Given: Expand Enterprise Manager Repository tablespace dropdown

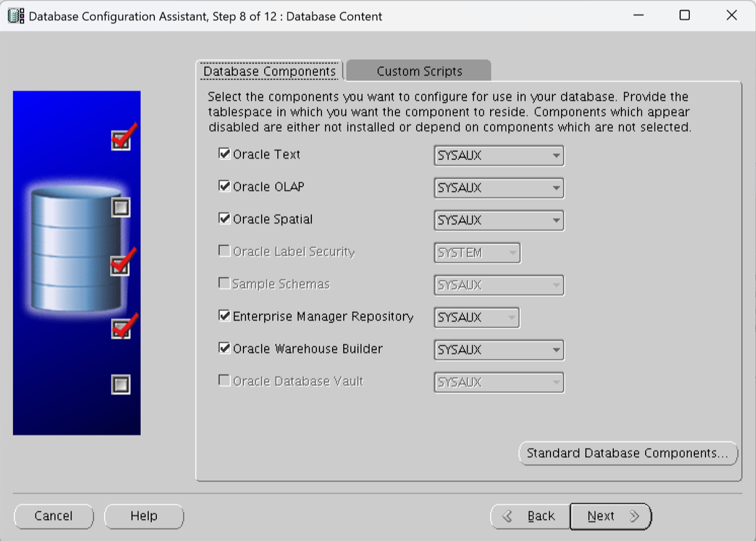Looking at the screenshot, I should pyautogui.click(x=477, y=318).
